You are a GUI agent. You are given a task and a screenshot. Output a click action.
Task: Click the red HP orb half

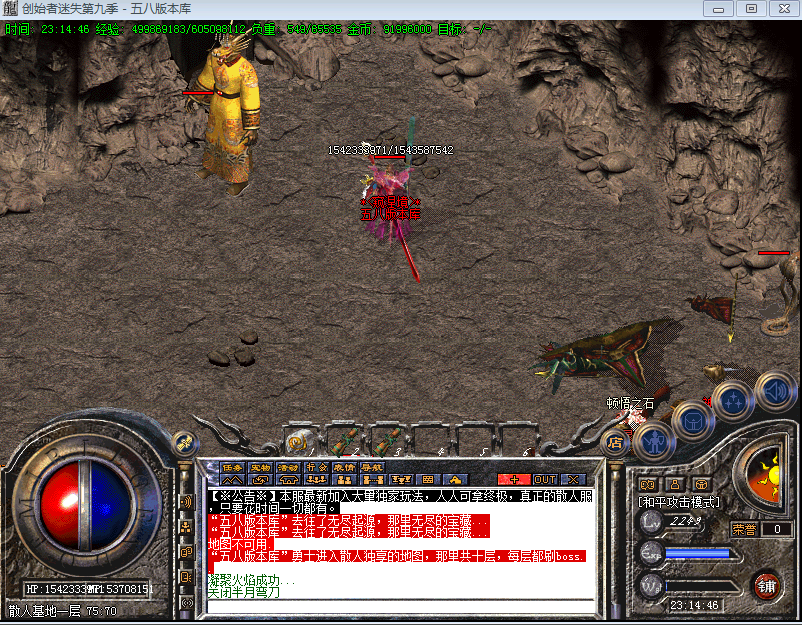(59, 504)
